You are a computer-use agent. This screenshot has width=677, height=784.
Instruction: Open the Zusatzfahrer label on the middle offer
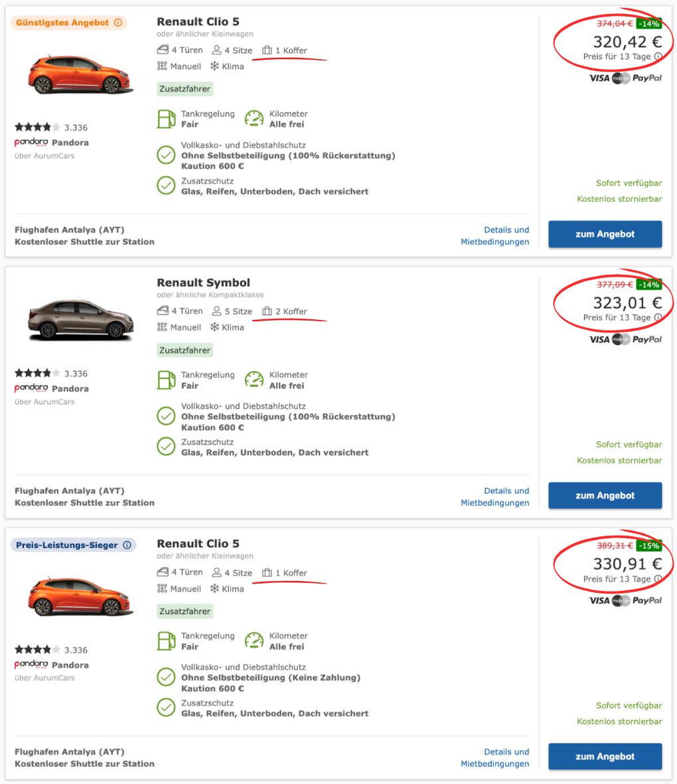184,350
